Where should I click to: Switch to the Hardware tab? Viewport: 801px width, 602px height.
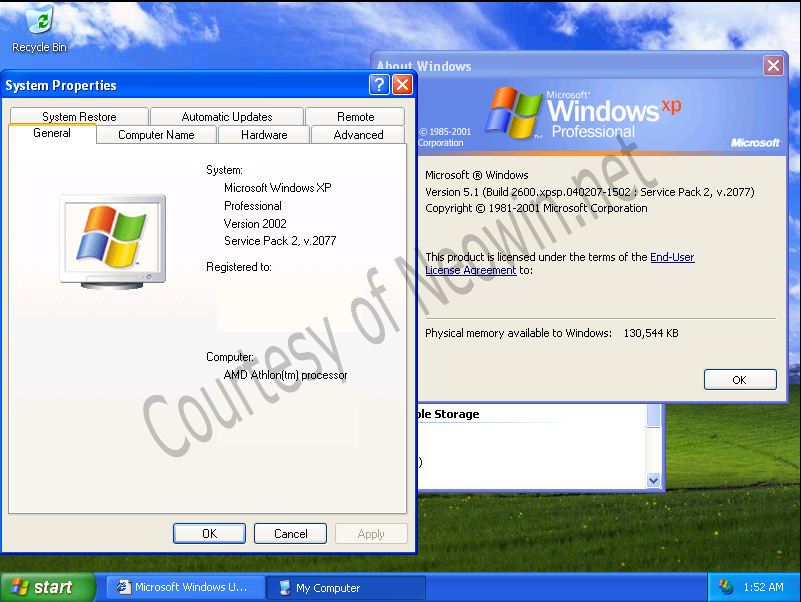pos(264,135)
